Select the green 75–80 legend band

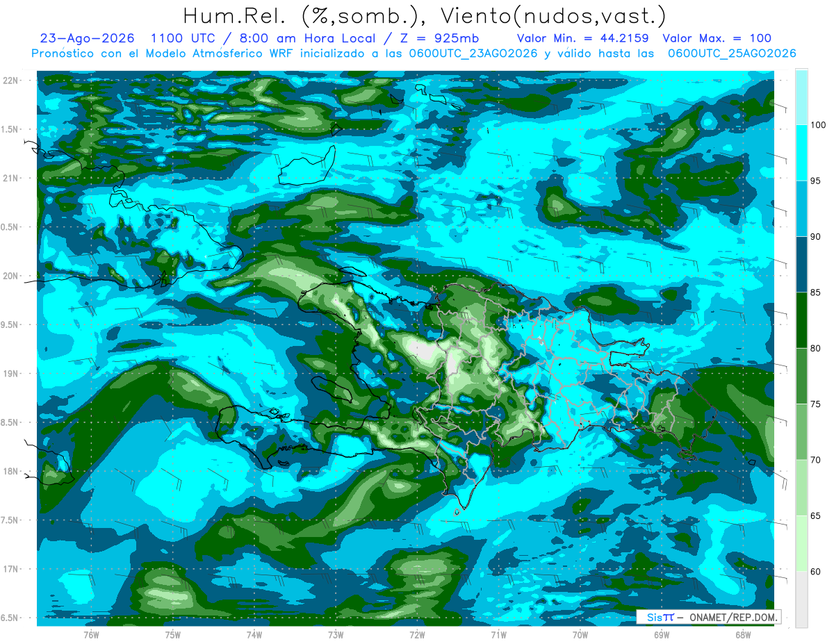pos(801,376)
